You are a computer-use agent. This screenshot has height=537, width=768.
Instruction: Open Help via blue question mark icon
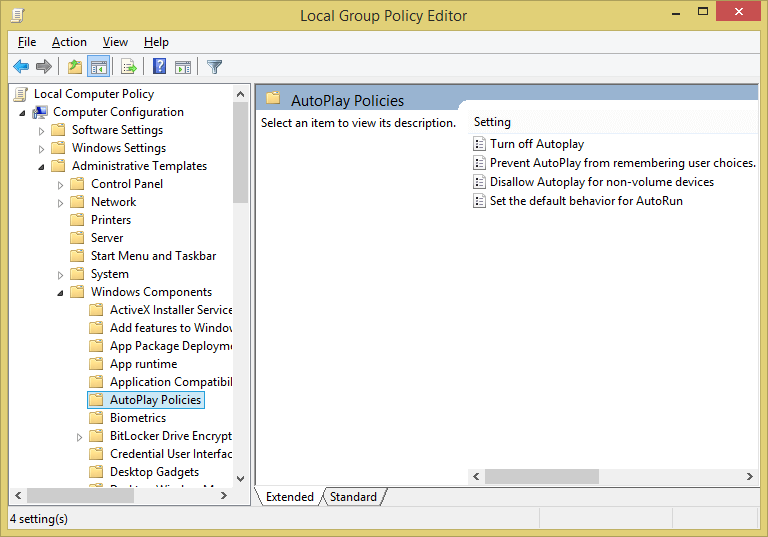(x=160, y=66)
